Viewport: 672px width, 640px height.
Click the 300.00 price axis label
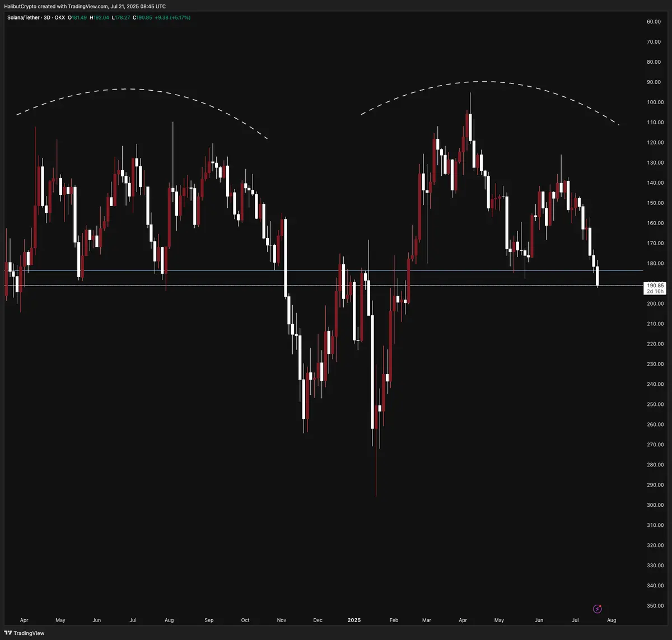coord(655,505)
